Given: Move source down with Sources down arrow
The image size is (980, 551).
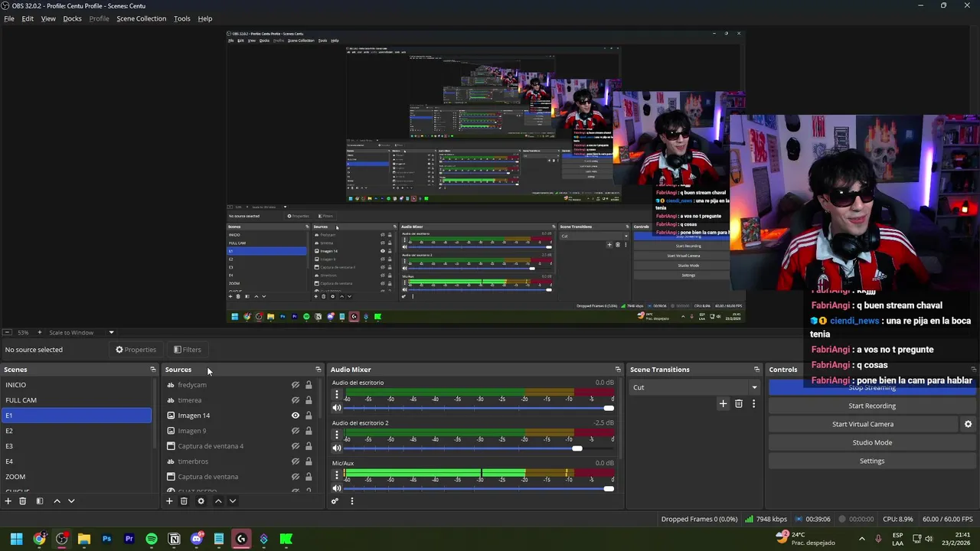Looking at the screenshot, I should coord(232,501).
